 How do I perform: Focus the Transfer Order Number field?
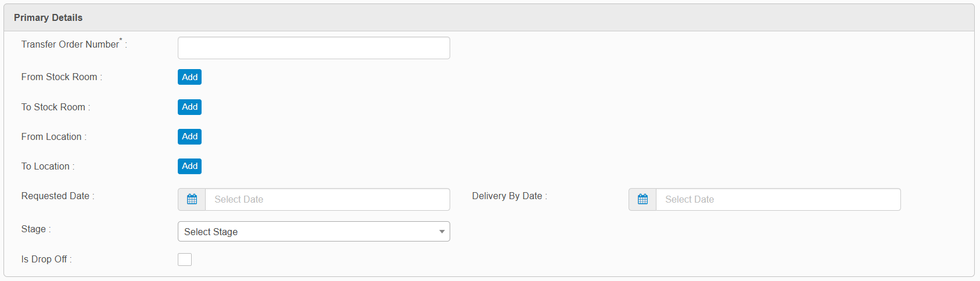314,48
